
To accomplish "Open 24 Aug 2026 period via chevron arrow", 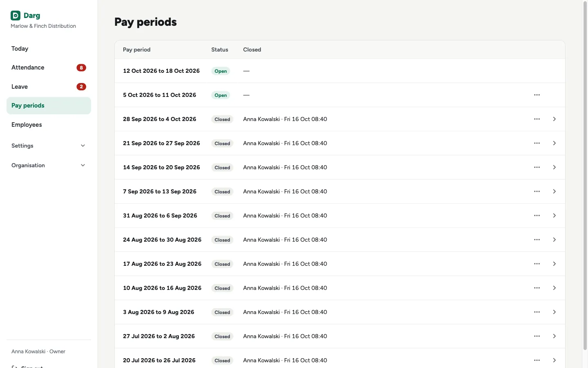I will (x=554, y=240).
